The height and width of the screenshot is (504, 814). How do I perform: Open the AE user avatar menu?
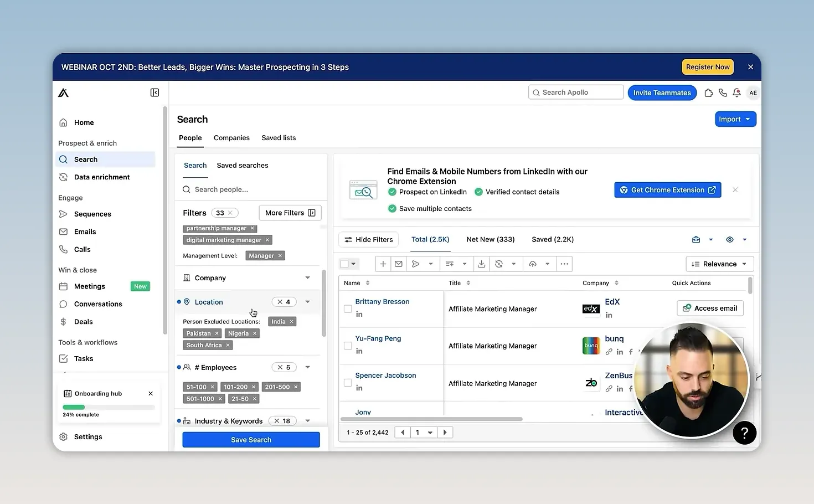(753, 93)
